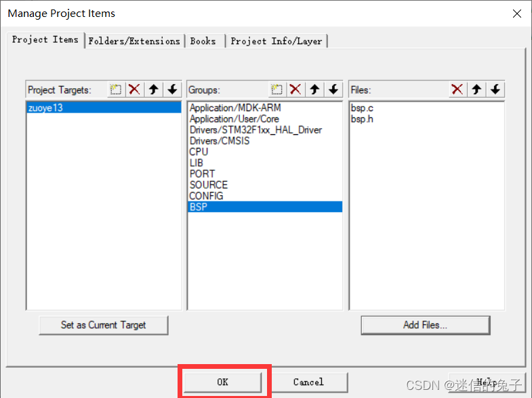The width and height of the screenshot is (532, 398).
Task: Click the Help button
Action: (487, 382)
